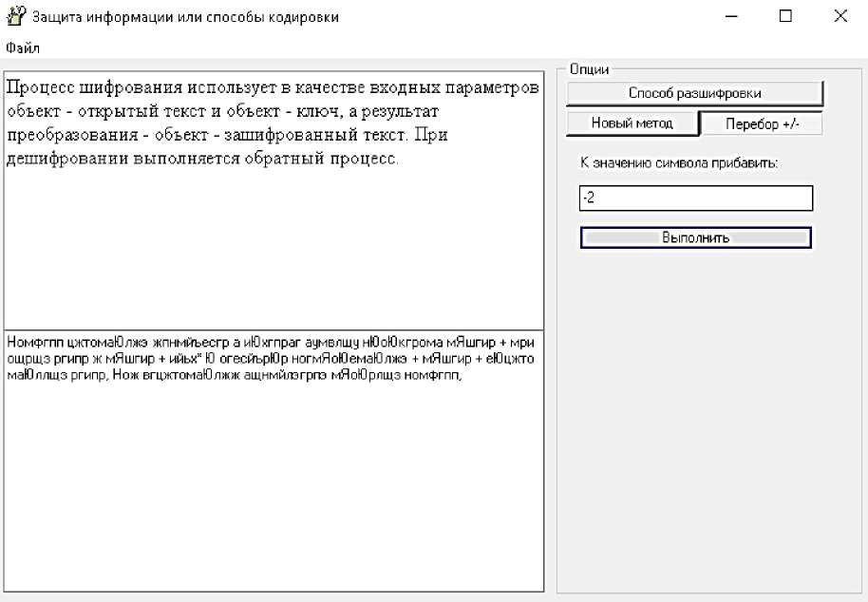Select the label К значению символа прибавить
The width and height of the screenshot is (868, 602).
[x=679, y=163]
